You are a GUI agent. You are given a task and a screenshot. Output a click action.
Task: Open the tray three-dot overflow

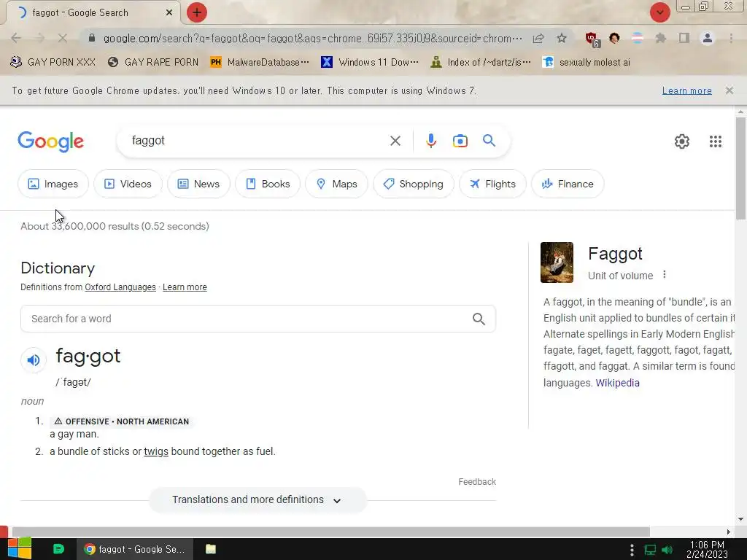(x=632, y=550)
